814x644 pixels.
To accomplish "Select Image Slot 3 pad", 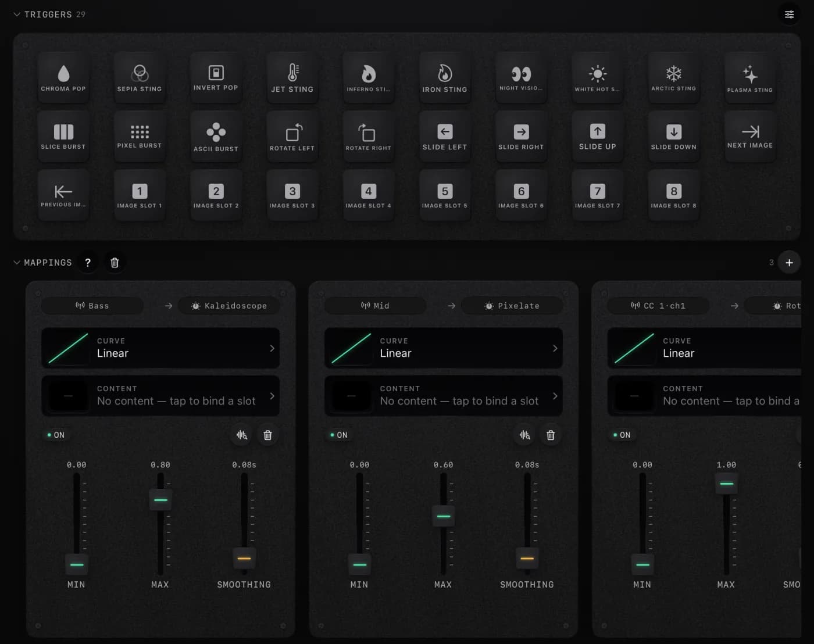I will tap(292, 195).
